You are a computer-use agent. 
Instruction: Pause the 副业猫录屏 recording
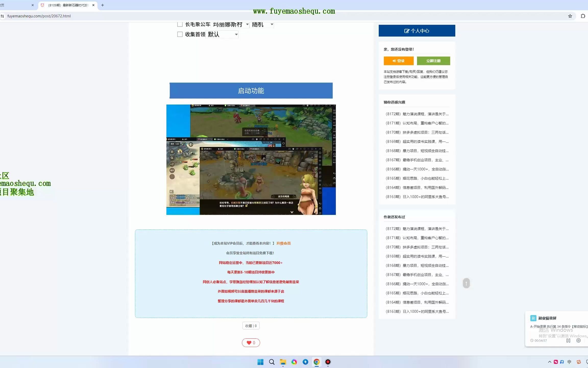(x=568, y=340)
